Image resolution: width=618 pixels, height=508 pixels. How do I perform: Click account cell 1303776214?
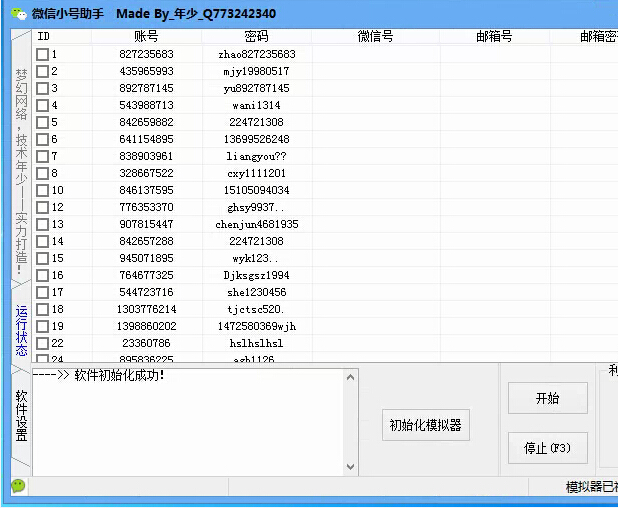click(x=147, y=309)
